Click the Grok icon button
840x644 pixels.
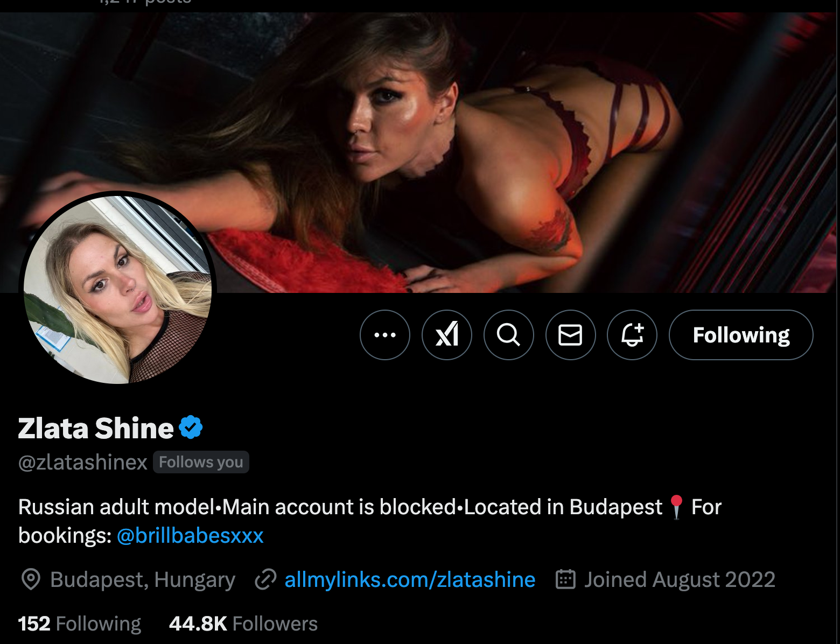[x=446, y=335]
